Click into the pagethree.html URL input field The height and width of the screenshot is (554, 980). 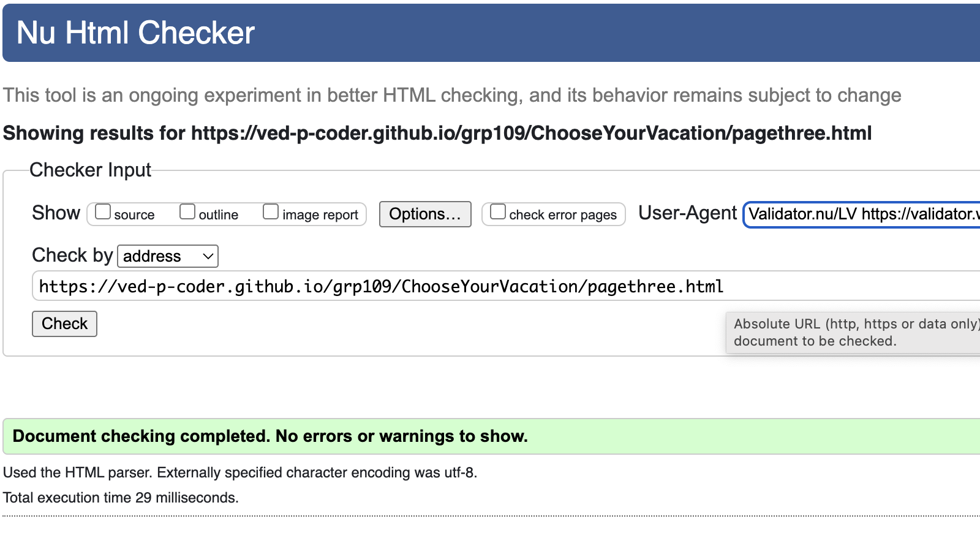[506, 286]
